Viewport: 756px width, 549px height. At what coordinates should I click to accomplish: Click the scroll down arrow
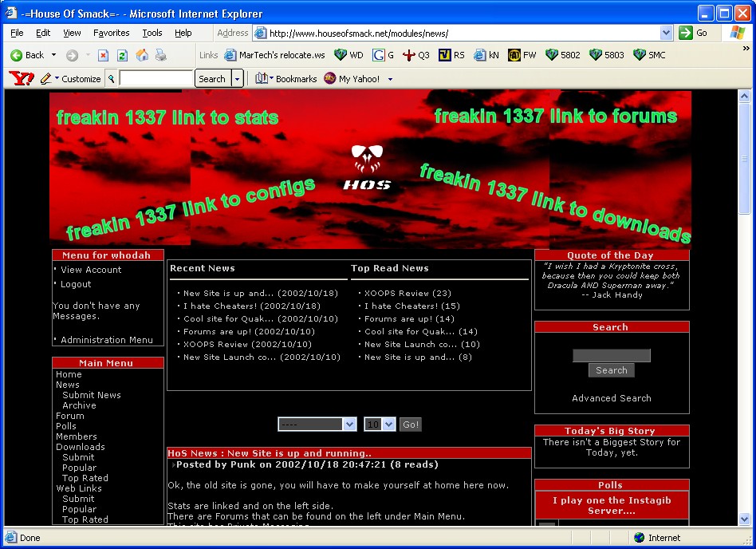click(744, 519)
